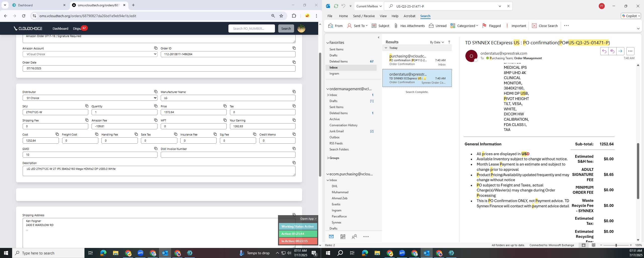Click Open App on the status widget
644x258 pixels.
click(308, 219)
